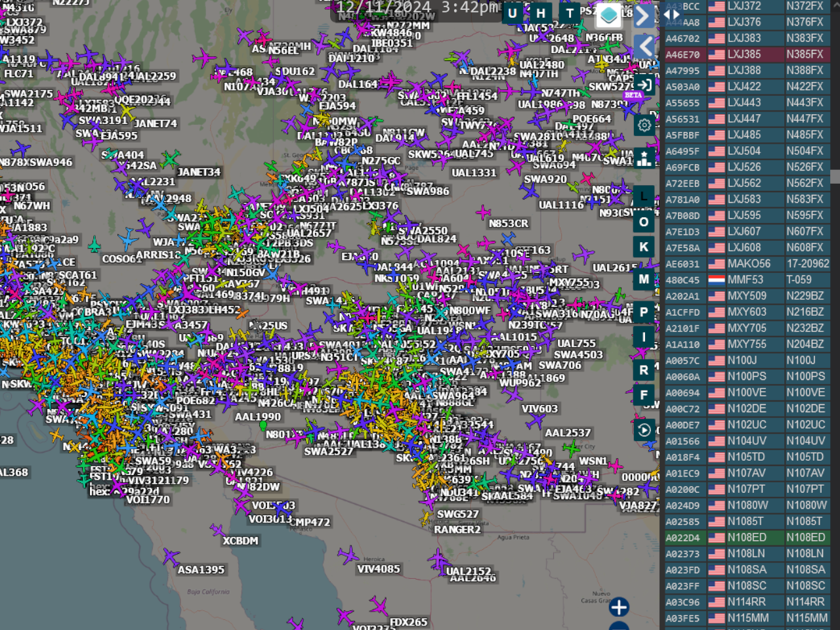Screen dimensions: 840x630
Task: Select aircraft row N108ED in list
Action: [747, 537]
